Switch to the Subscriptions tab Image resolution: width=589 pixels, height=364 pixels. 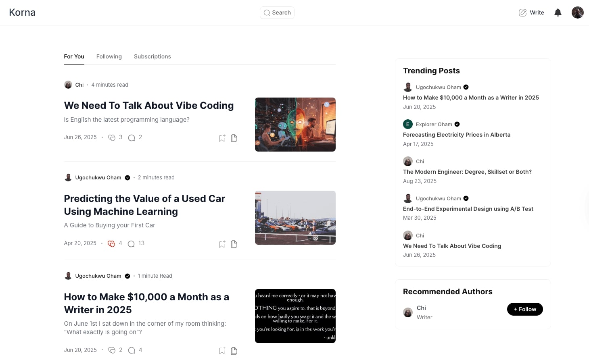click(152, 56)
